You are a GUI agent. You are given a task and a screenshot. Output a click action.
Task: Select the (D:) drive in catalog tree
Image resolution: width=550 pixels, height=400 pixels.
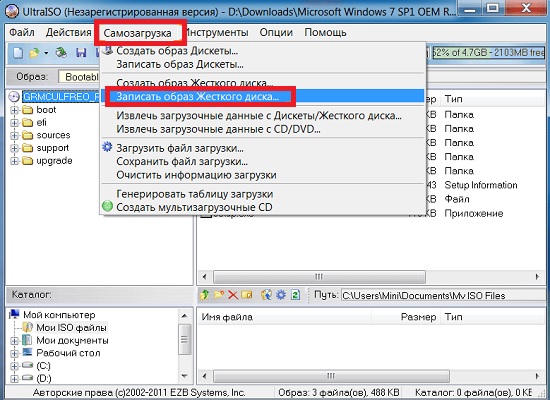pyautogui.click(x=43, y=379)
